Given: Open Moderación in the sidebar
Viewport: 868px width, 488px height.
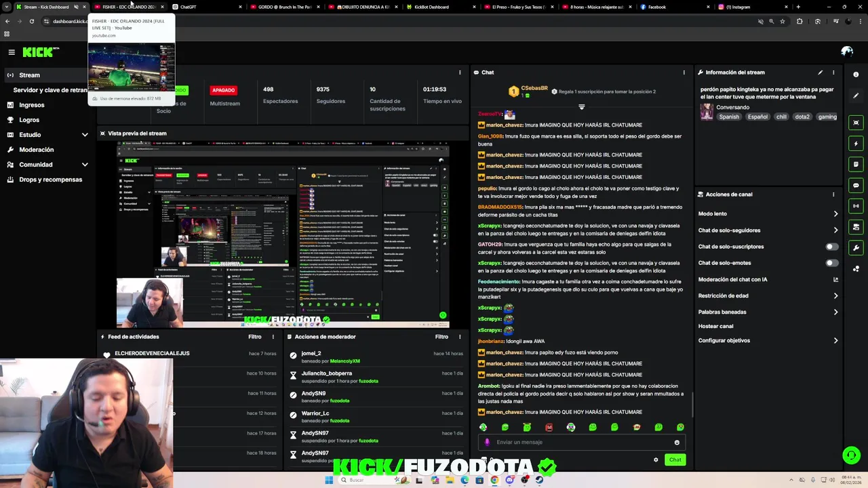Looking at the screenshot, I should [37, 150].
